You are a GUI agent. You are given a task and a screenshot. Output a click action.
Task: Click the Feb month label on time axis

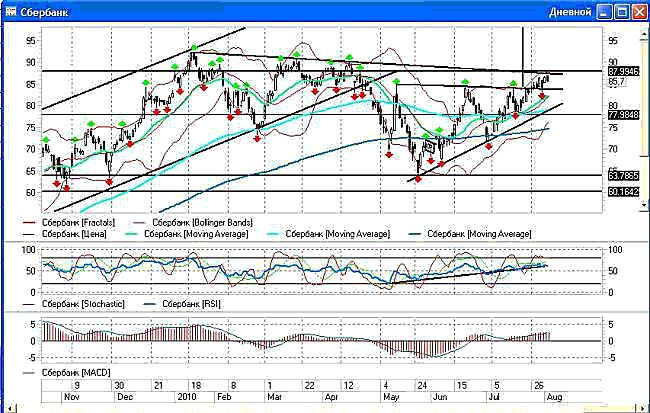pyautogui.click(x=224, y=397)
